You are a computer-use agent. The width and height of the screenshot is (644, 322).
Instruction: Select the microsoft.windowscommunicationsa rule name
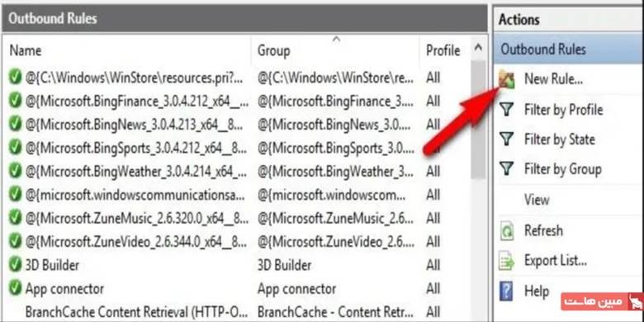[135, 195]
